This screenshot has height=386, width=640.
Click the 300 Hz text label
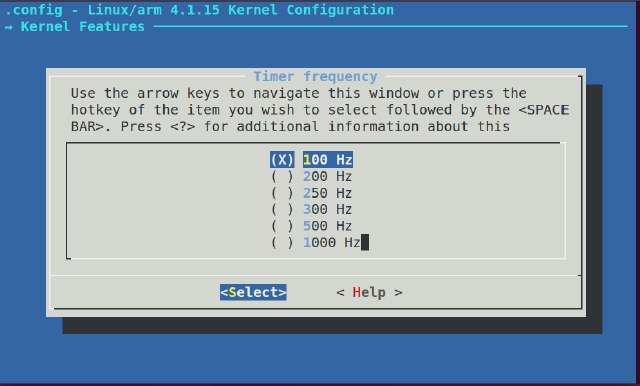(327, 209)
